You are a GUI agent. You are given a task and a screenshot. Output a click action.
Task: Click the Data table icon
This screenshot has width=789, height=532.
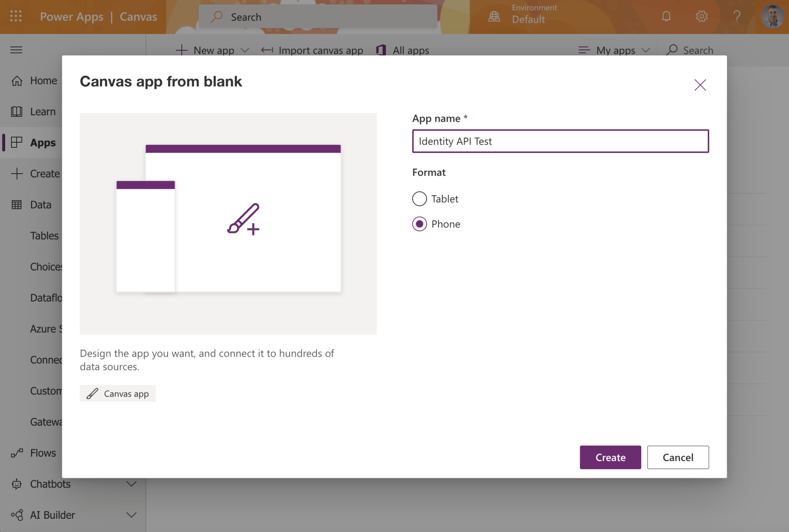(17, 205)
